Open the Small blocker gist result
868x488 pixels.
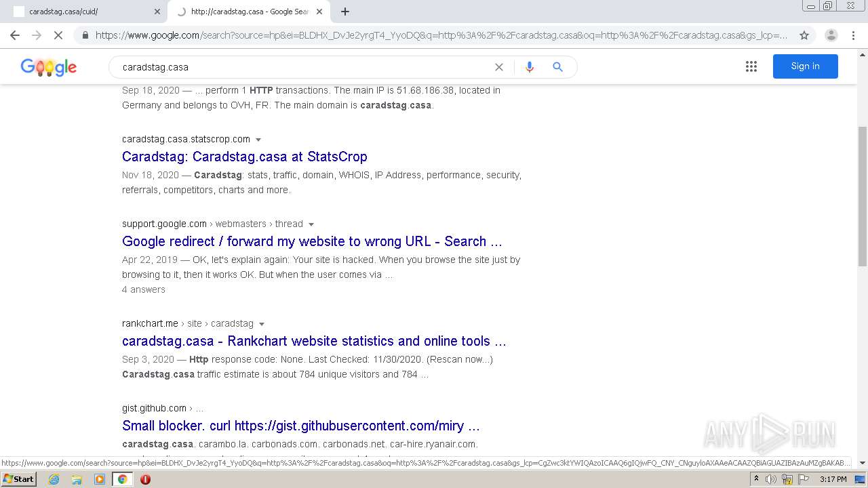pos(301,426)
